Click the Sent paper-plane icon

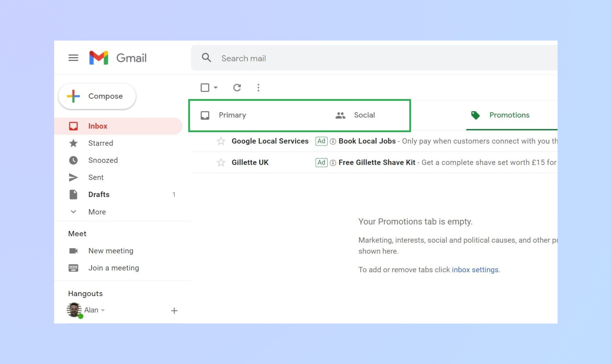point(73,178)
